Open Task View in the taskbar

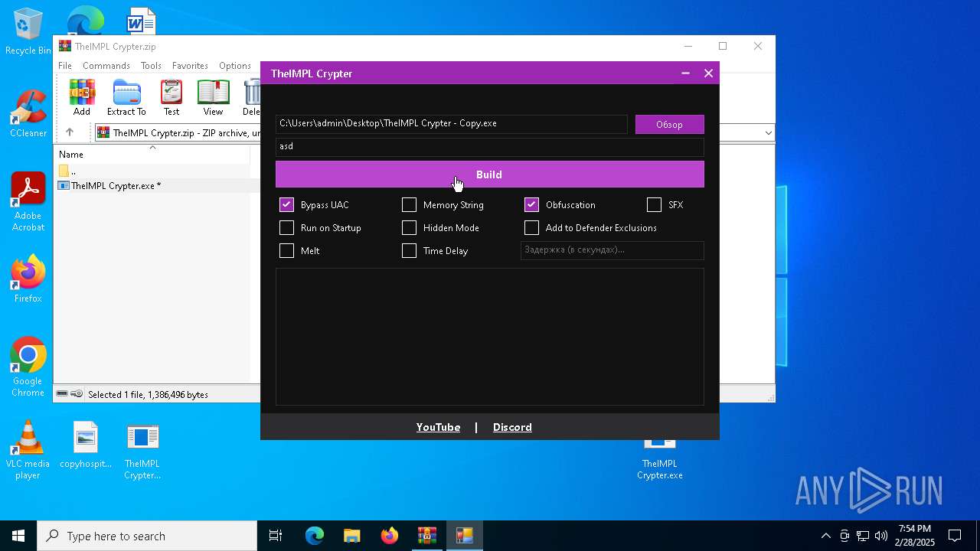pyautogui.click(x=276, y=536)
